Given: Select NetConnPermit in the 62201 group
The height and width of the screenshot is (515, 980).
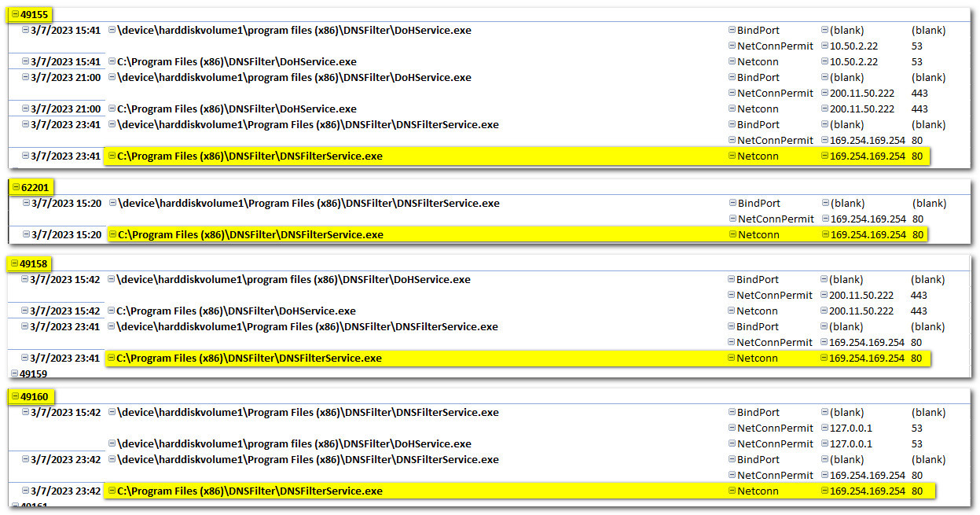Looking at the screenshot, I should 775,219.
